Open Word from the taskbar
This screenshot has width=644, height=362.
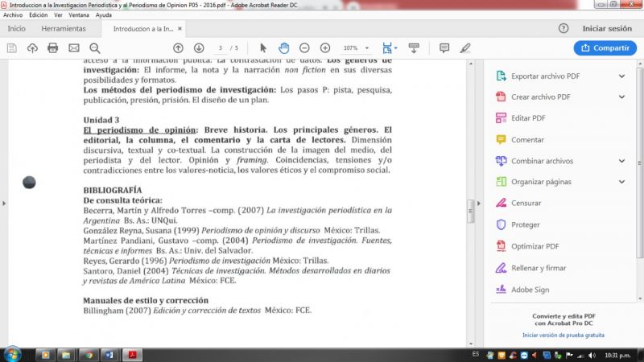(109, 355)
